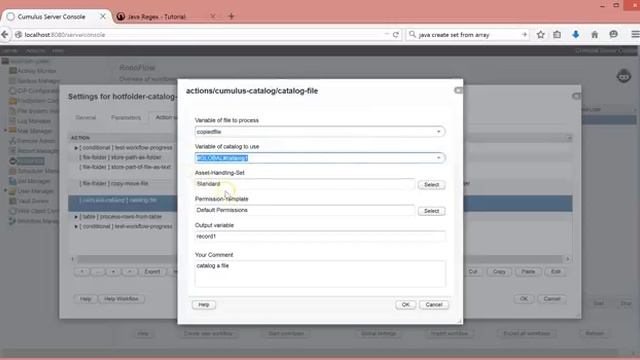The height and width of the screenshot is (360, 640).
Task: Click Select next to Permission-Template
Action: (431, 211)
